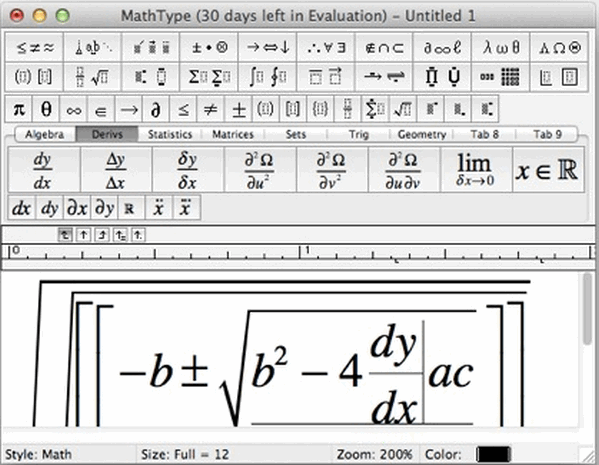Open the operator symbols palette (±•⊗)
599x465 pixels.
209,47
